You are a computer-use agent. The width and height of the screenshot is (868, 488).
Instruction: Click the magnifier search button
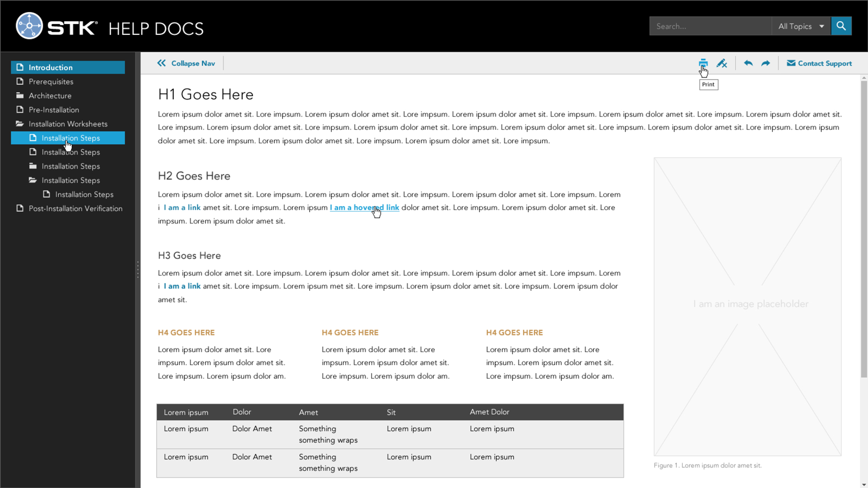[841, 26]
